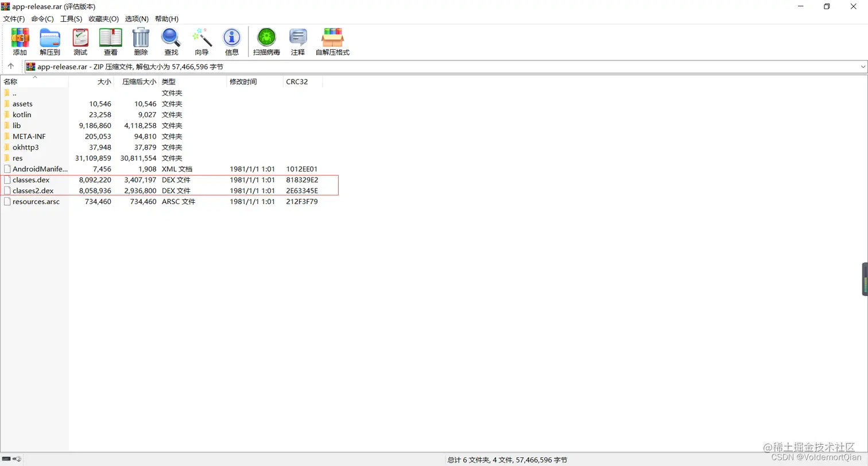Click size value 7,456 of AndroidManifest

pyautogui.click(x=102, y=169)
